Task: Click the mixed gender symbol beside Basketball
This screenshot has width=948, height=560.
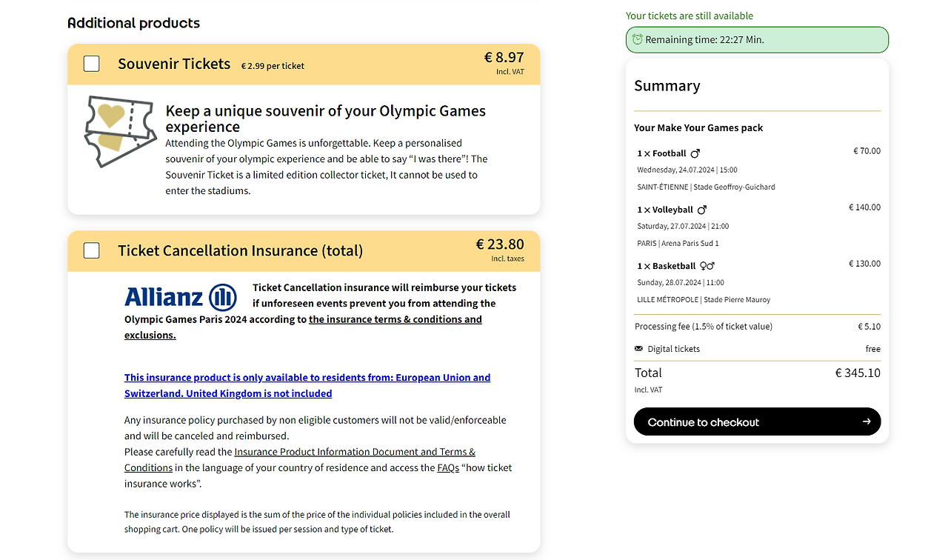Action: point(707,267)
